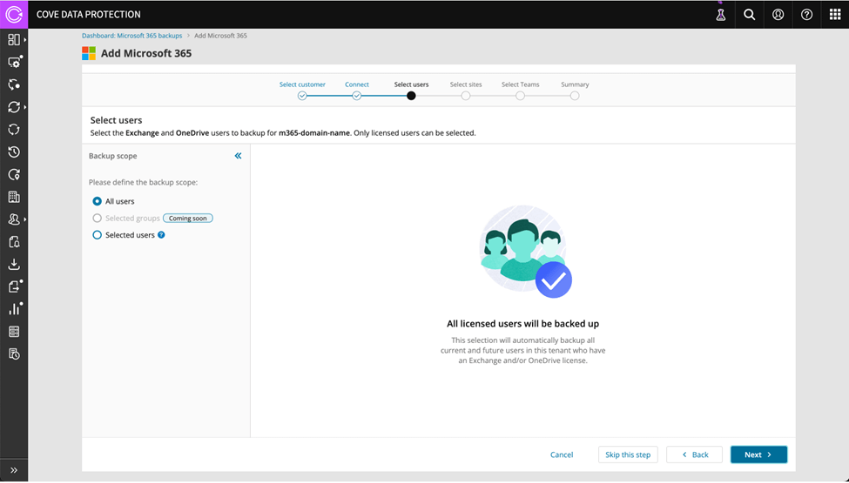Open the user account profile icon

click(x=778, y=15)
